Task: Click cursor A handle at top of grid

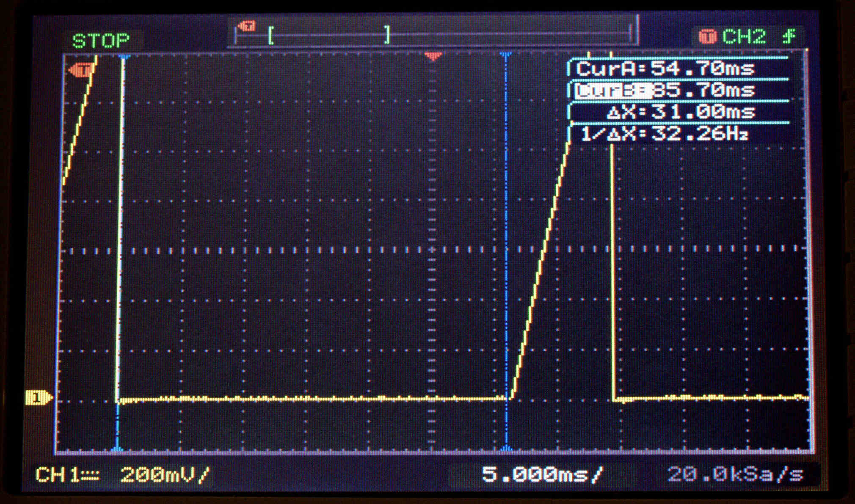Action: 124,56
